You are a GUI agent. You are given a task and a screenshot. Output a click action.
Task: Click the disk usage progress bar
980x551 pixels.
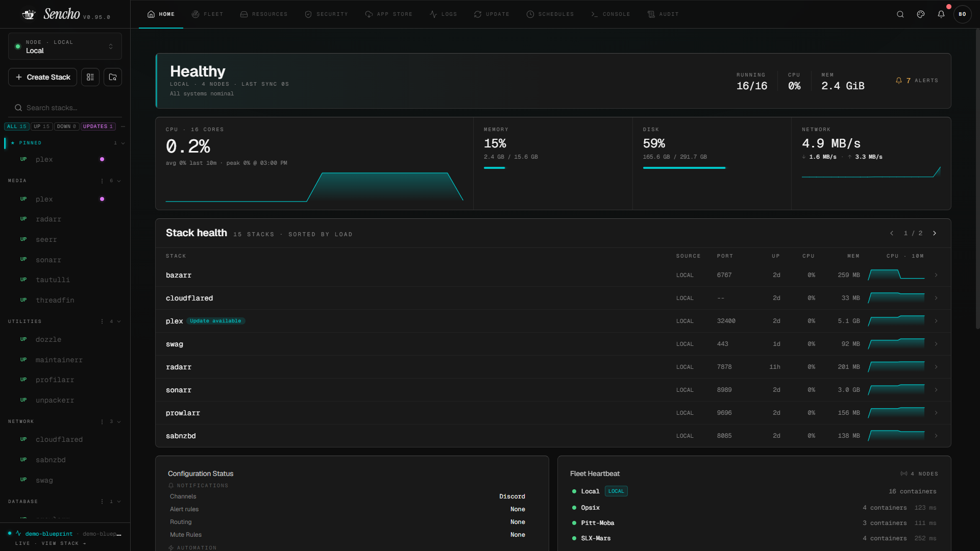(684, 167)
